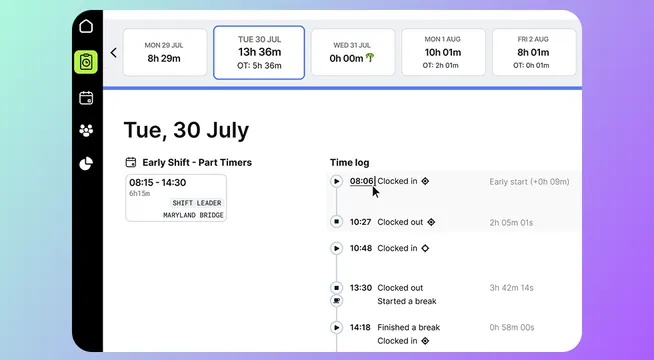Click location marker beside 10:27 Clocked out
This screenshot has width=654, height=360.
coord(431,222)
